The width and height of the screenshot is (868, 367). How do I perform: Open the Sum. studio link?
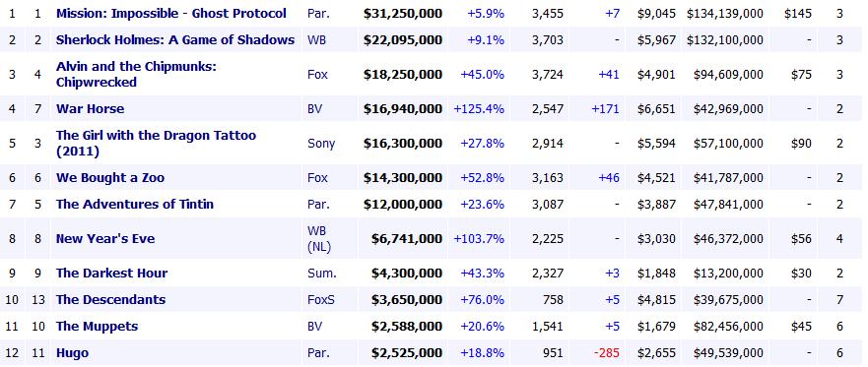point(319,274)
